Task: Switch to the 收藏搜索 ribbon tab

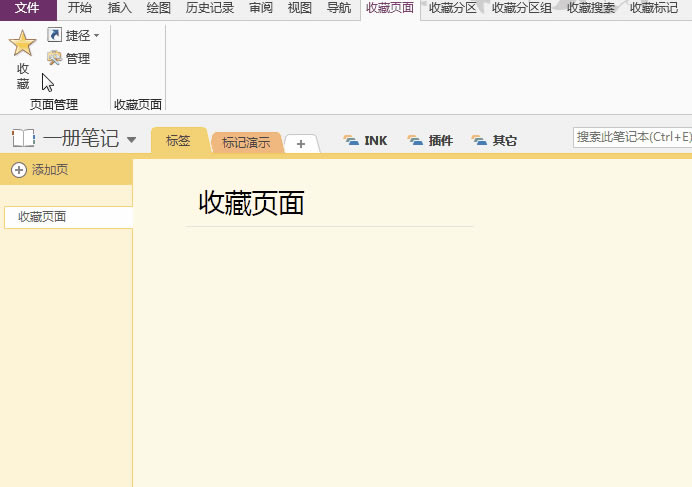Action: tap(591, 8)
